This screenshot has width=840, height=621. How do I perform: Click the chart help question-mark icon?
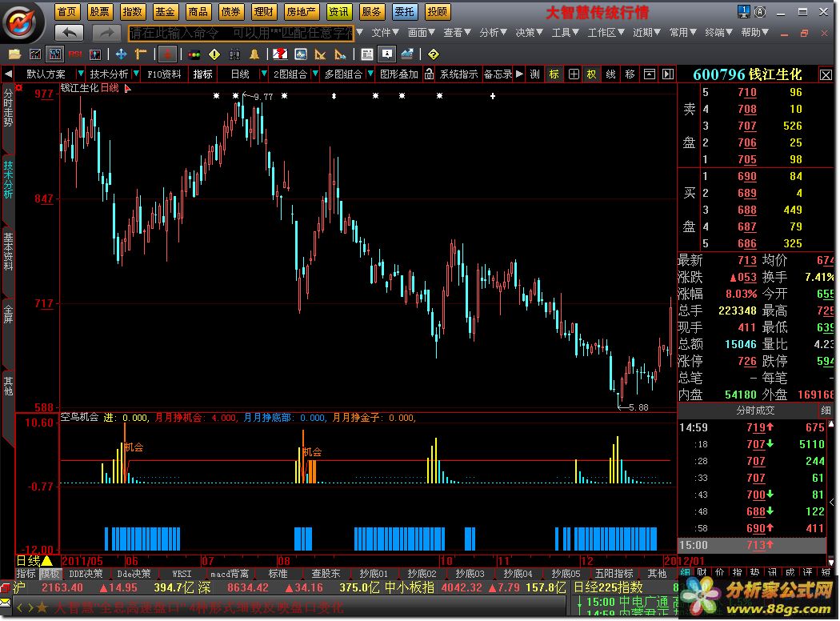280,54
